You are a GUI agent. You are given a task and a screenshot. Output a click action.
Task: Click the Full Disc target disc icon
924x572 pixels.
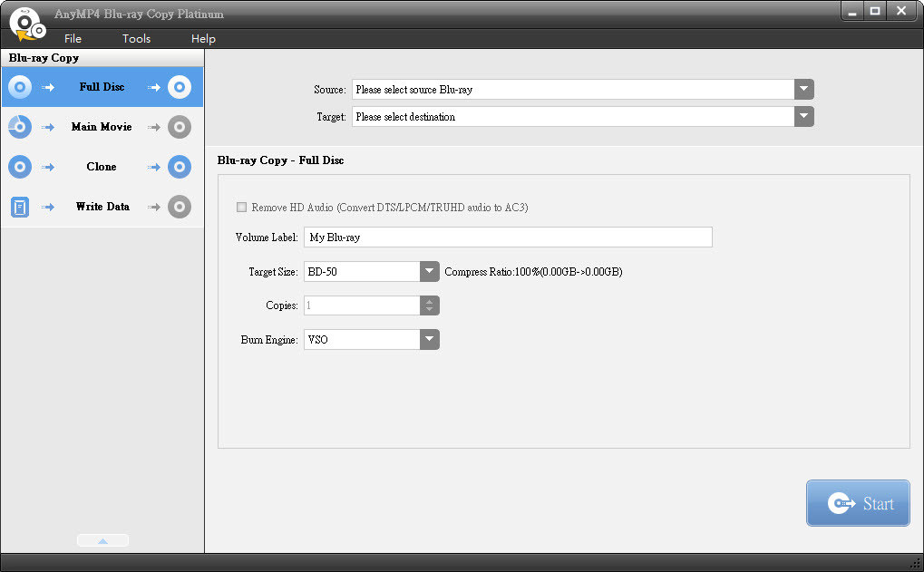point(180,87)
